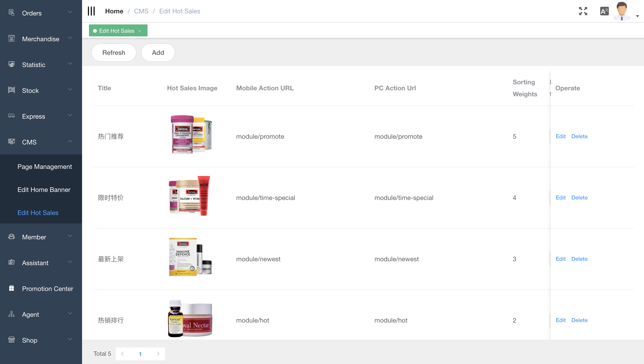Close the Edit Hot Sales tab
The width and height of the screenshot is (644, 364).
tap(140, 31)
